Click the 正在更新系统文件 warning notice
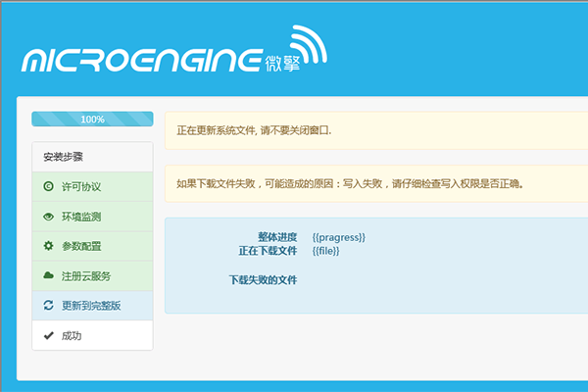Image resolution: width=588 pixels, height=392 pixels. click(x=376, y=130)
